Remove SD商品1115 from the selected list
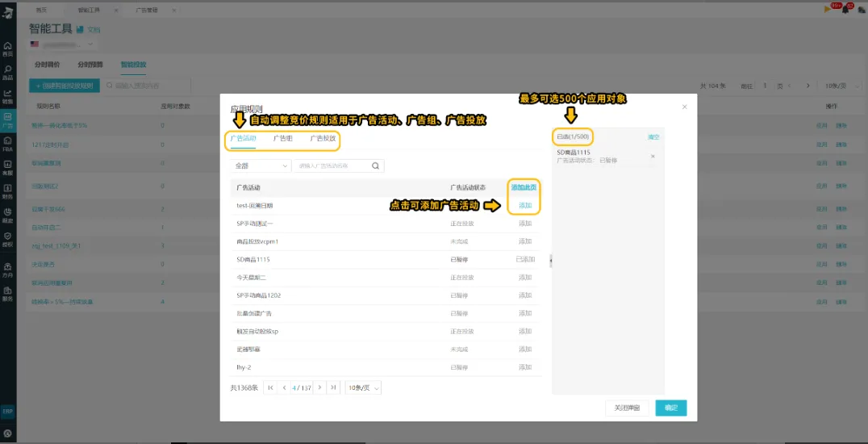 coord(653,157)
